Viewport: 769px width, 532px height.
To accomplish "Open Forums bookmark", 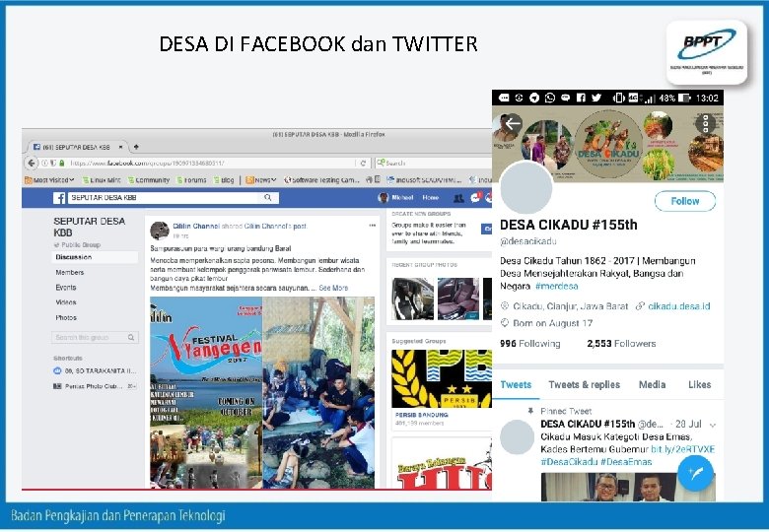I will tap(192, 179).
